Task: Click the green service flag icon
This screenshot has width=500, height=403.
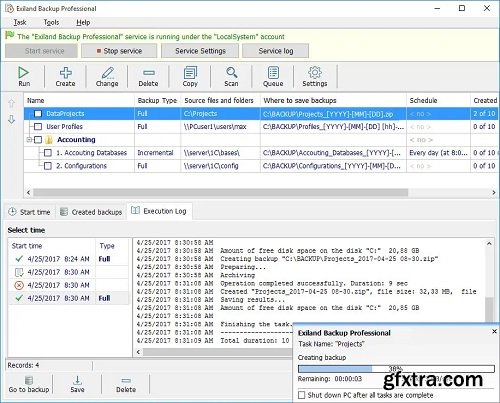Action: click(10, 35)
